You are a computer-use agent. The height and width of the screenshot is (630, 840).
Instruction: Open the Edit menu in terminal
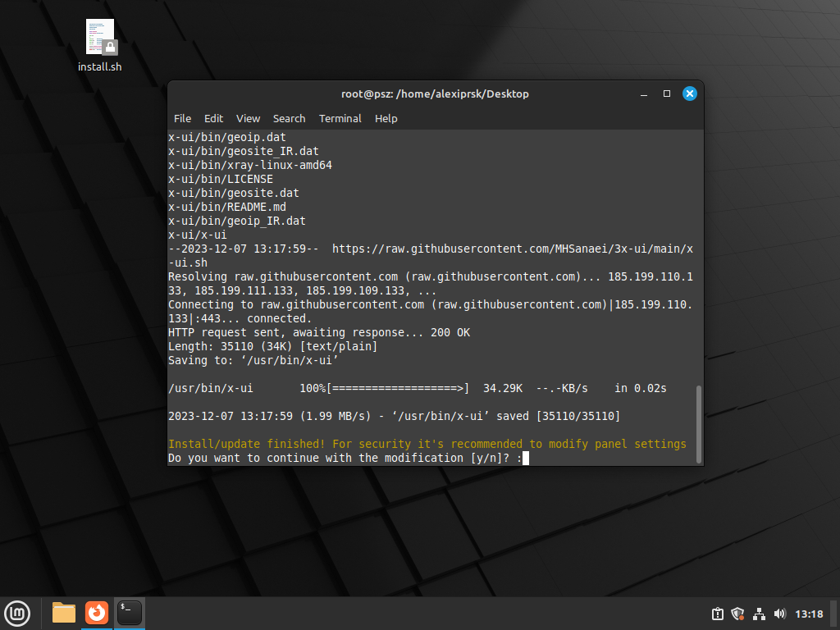pos(213,118)
